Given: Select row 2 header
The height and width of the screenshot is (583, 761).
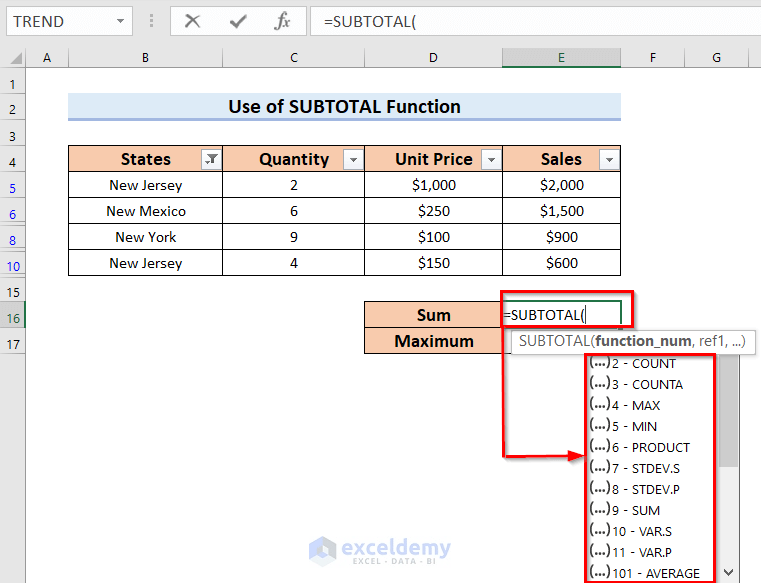Looking at the screenshot, I should coord(13,109).
